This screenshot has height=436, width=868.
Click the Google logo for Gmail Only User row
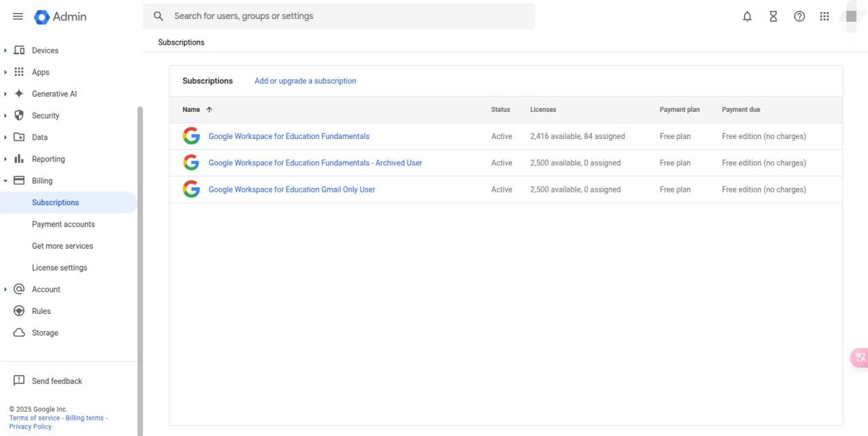pyautogui.click(x=191, y=189)
